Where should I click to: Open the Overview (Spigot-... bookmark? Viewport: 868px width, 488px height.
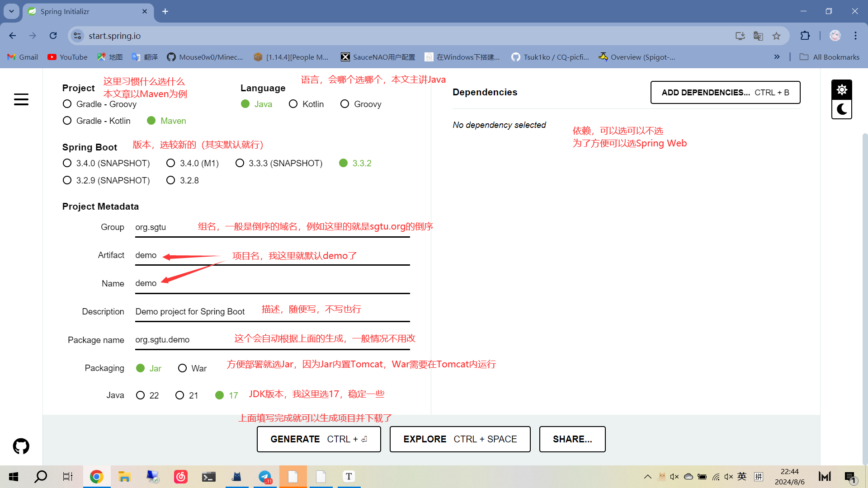[637, 57]
